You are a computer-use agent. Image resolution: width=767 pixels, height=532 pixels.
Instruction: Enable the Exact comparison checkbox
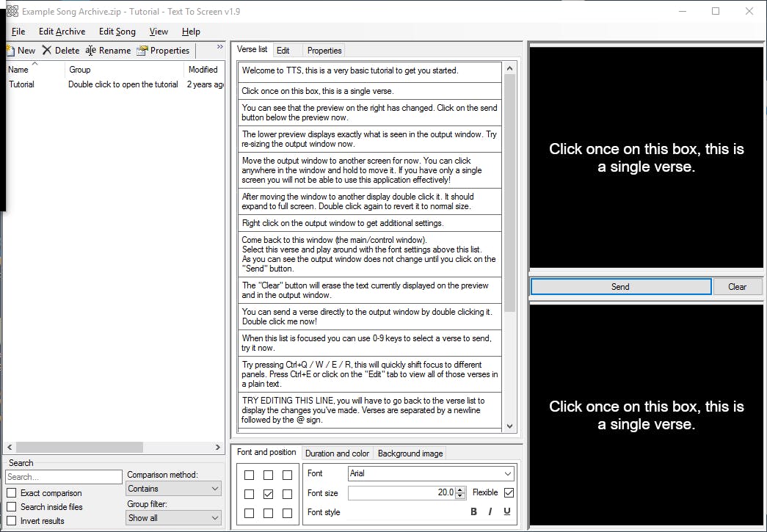coord(12,493)
